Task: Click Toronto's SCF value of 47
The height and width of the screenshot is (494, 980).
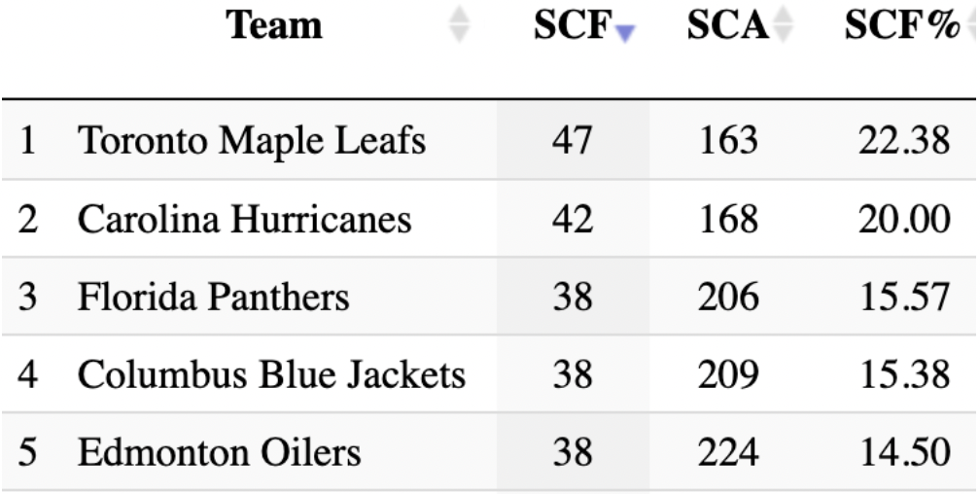Action: click(572, 142)
